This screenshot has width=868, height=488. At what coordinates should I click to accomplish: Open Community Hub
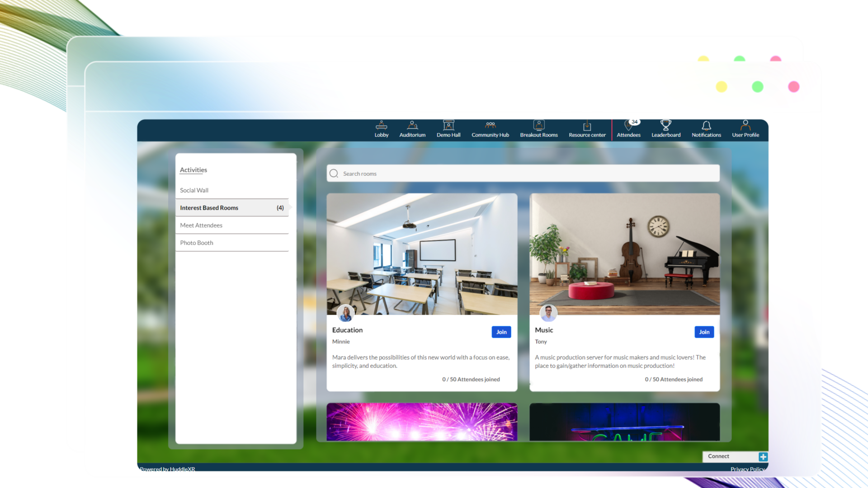(490, 127)
